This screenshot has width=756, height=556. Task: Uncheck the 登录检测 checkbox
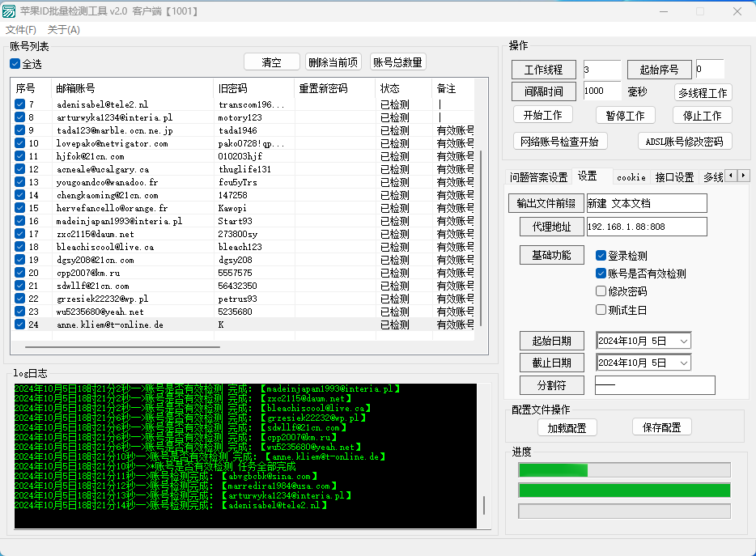pyautogui.click(x=601, y=256)
